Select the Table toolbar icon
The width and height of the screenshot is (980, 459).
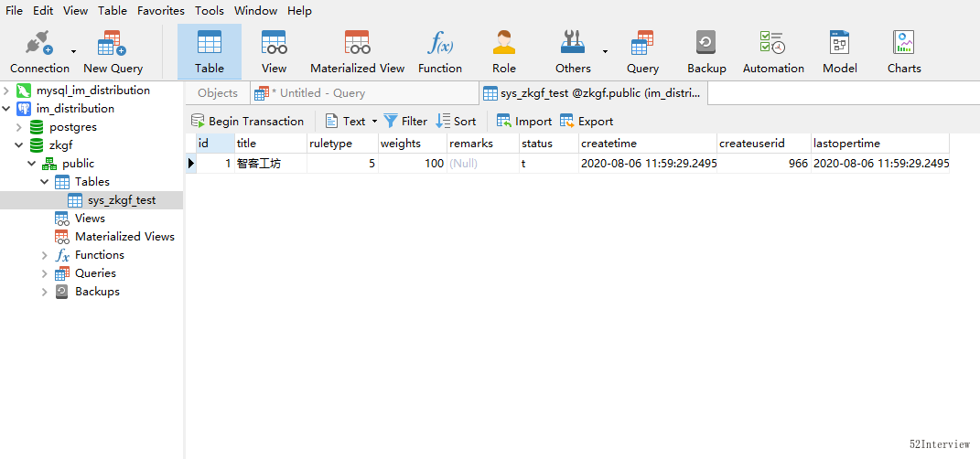[210, 52]
